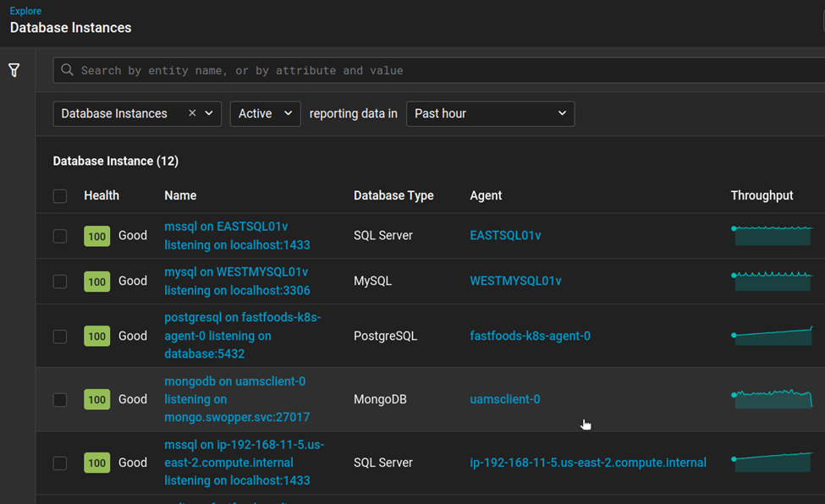825x504 pixels.
Task: Open the throughput sparkline for mongodb instance
Action: [x=772, y=398]
